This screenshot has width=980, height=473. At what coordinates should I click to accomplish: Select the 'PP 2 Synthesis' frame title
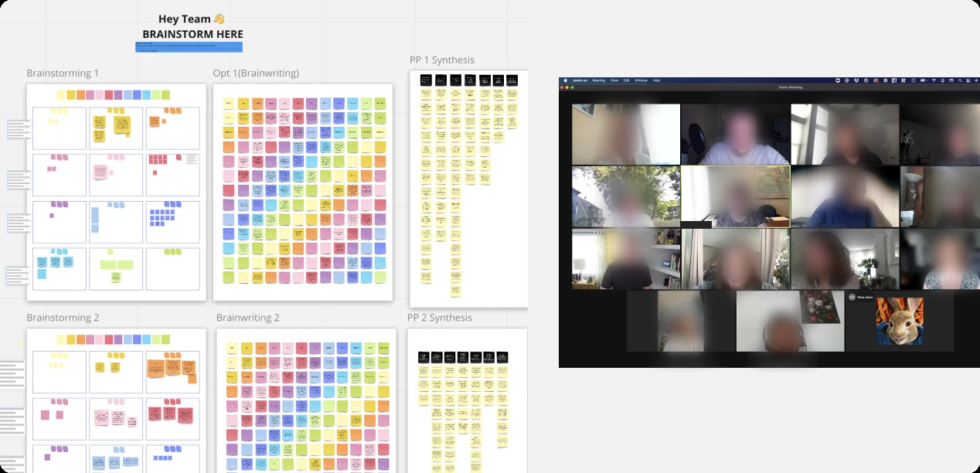pyautogui.click(x=440, y=318)
